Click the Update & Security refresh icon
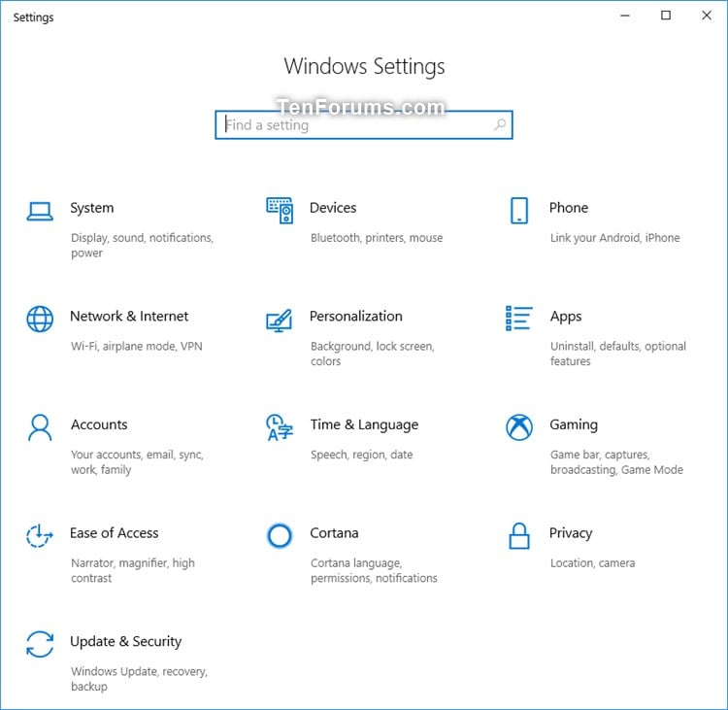The width and height of the screenshot is (728, 710). 40,644
